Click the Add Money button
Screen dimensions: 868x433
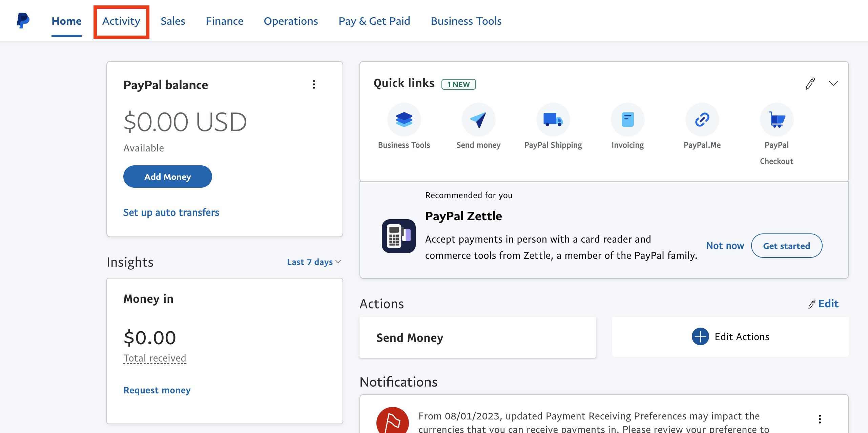167,177
